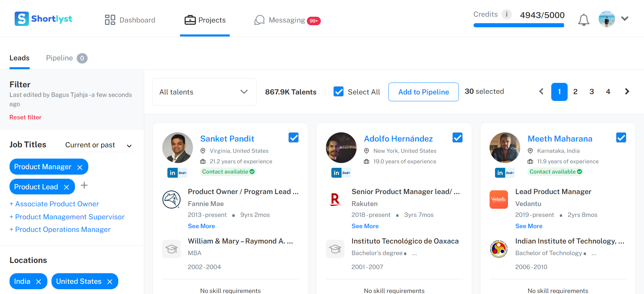Click the 4943/5000 credits value
The width and height of the screenshot is (644, 294).
point(542,15)
